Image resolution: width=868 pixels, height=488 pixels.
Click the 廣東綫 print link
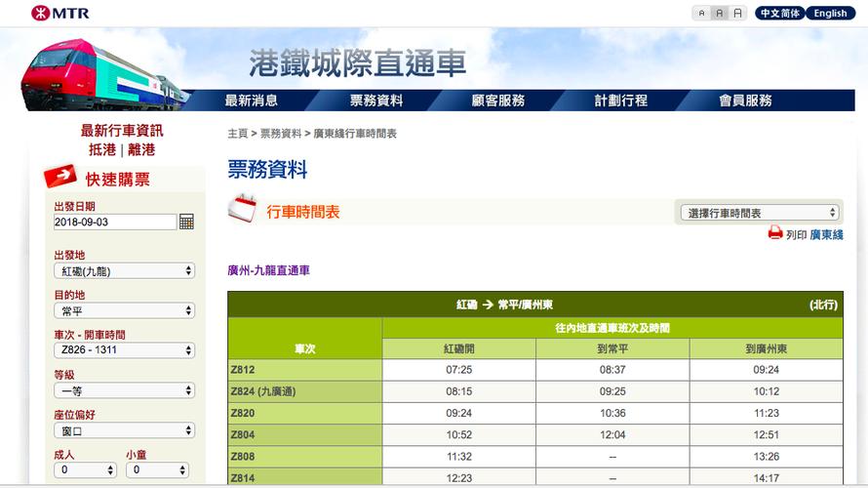pyautogui.click(x=826, y=235)
